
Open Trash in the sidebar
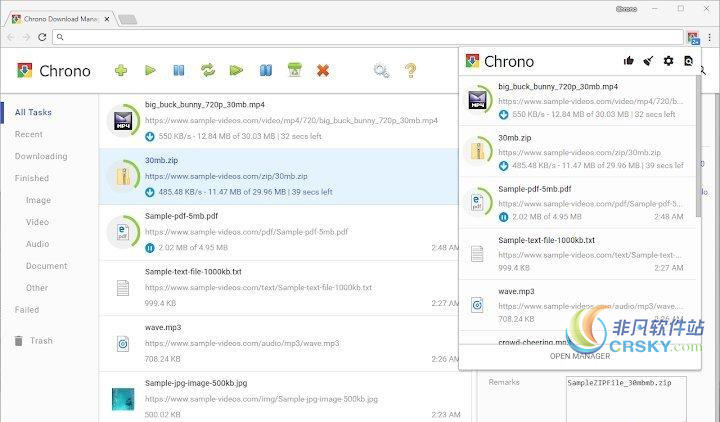[41, 341]
